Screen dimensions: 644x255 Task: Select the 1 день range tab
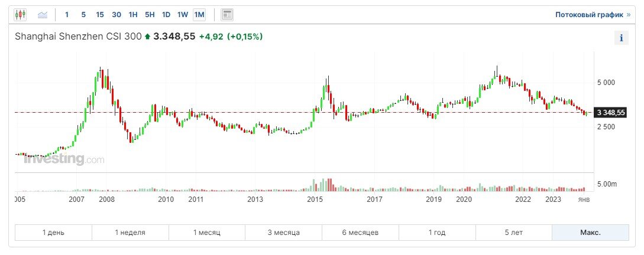click(x=53, y=233)
